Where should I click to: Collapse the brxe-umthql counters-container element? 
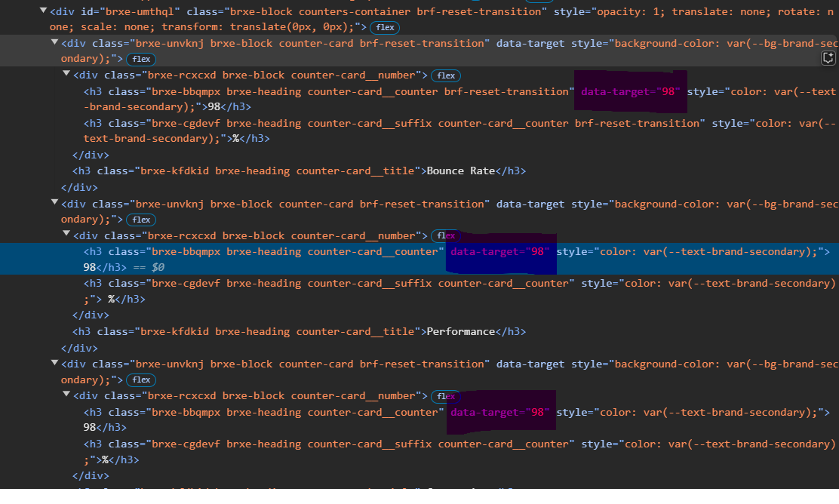[x=44, y=11]
